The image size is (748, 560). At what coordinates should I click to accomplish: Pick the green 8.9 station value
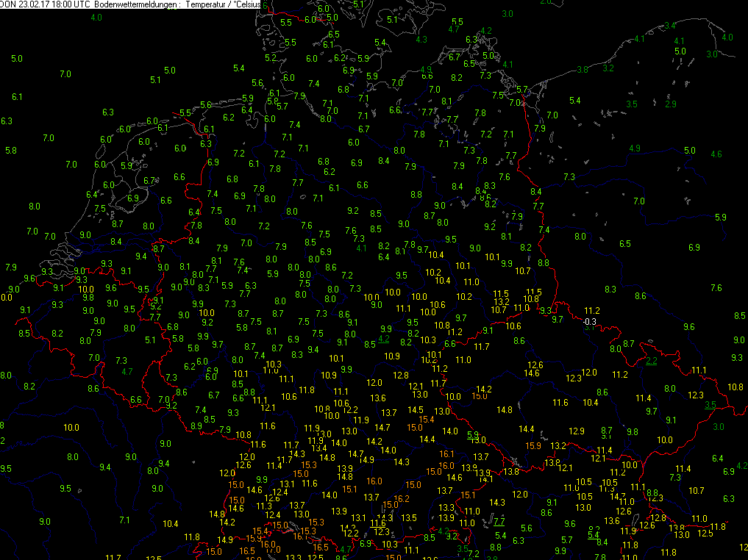[x=196, y=426]
